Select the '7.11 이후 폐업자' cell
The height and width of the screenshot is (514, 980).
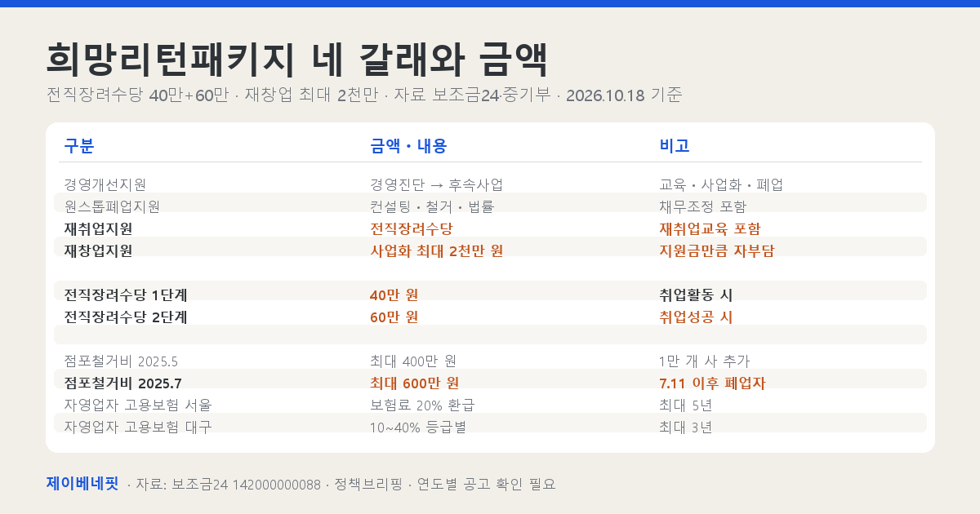tap(712, 383)
